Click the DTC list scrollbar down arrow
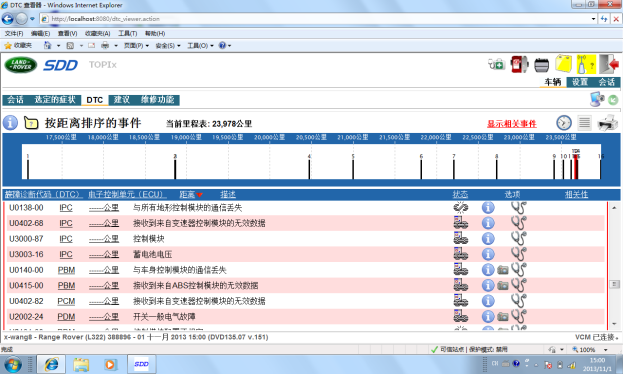This screenshot has width=623, height=374. coord(614,324)
